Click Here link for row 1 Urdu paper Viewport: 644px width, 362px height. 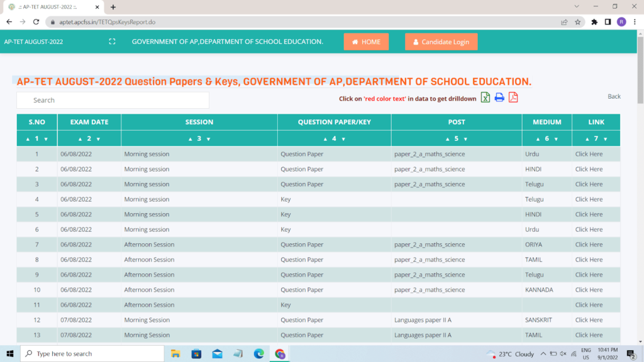[x=589, y=154]
